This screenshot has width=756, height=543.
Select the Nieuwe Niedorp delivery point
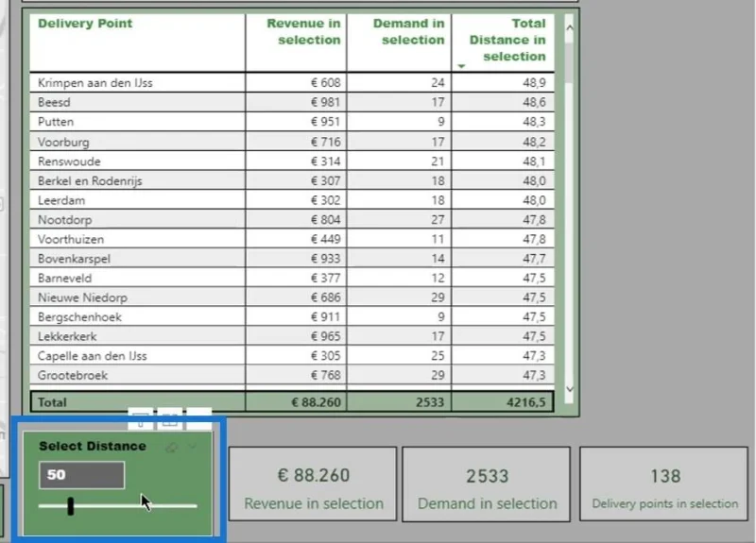click(82, 297)
